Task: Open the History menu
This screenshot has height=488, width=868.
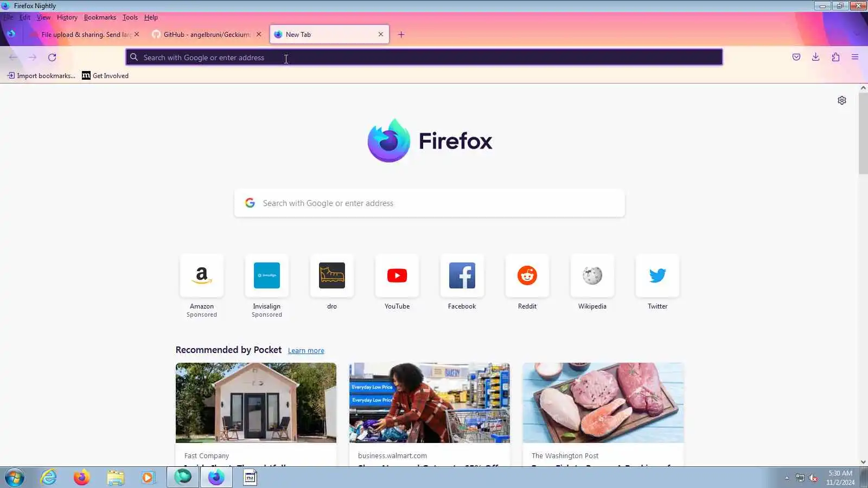Action: pos(67,17)
